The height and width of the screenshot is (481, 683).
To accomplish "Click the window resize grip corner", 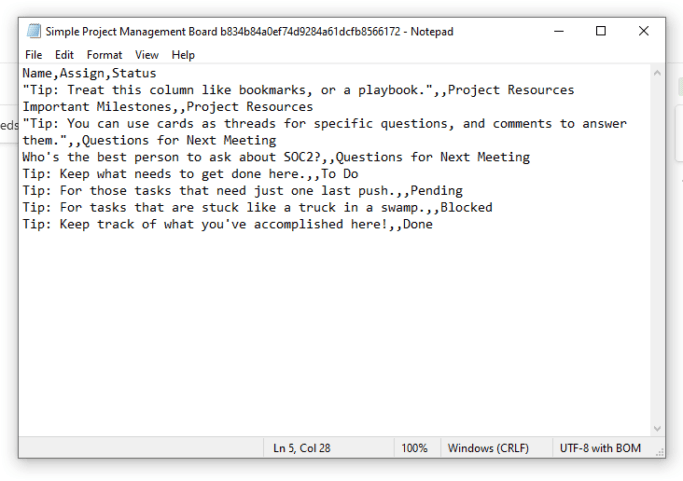I will pos(660,453).
